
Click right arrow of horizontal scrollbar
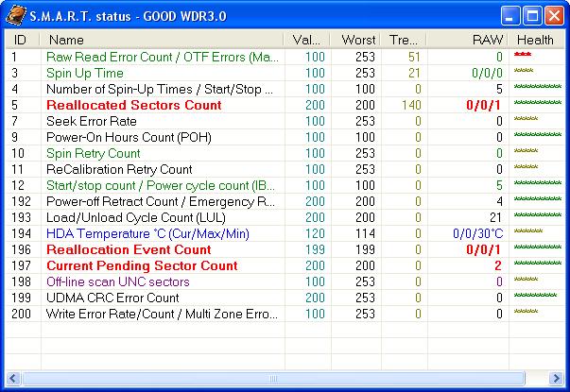coord(556,379)
